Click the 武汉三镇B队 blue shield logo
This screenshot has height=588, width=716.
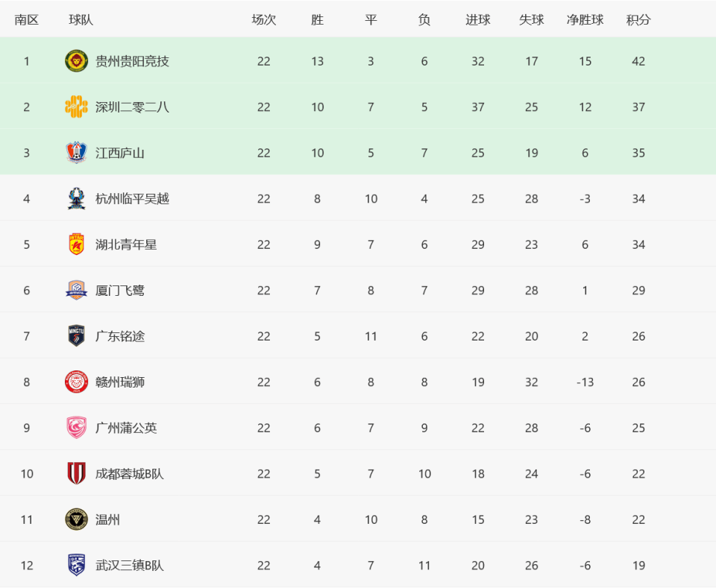[76, 565]
